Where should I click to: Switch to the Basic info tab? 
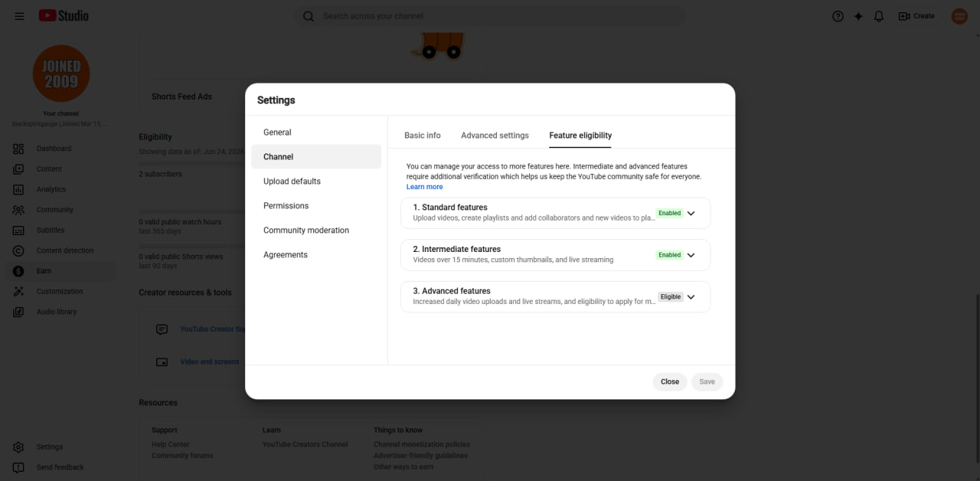423,136
